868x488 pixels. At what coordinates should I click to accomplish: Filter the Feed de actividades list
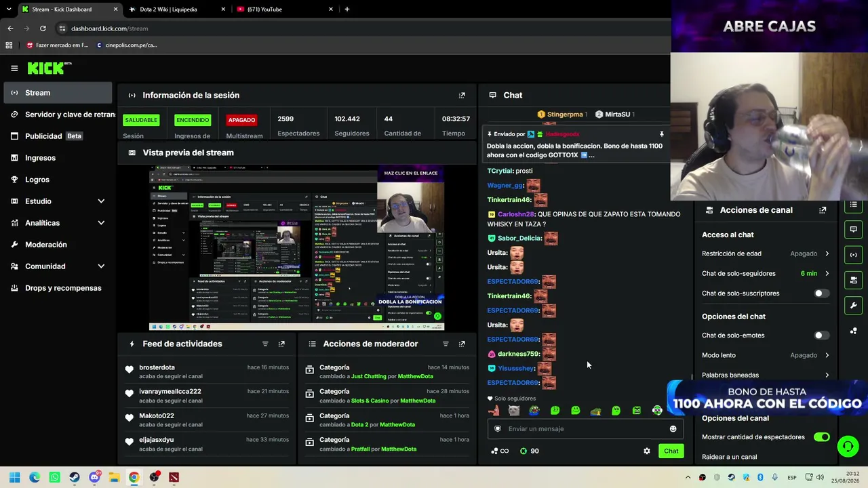(265, 344)
